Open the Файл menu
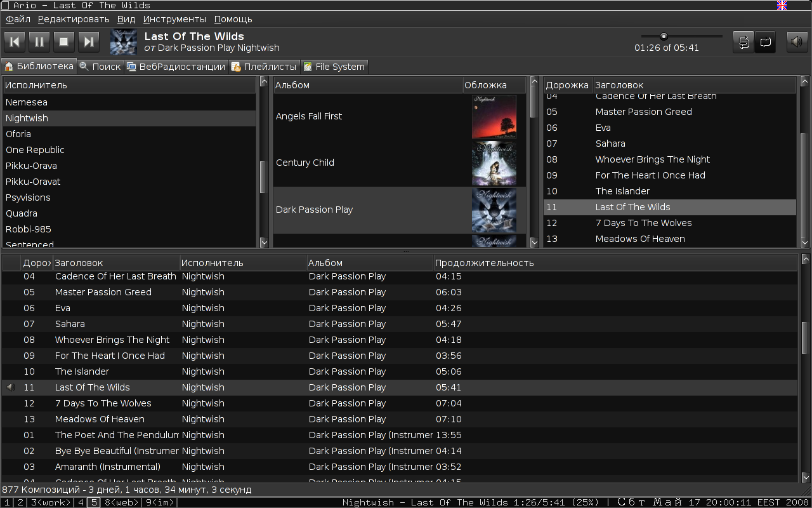812x508 pixels. coord(18,19)
